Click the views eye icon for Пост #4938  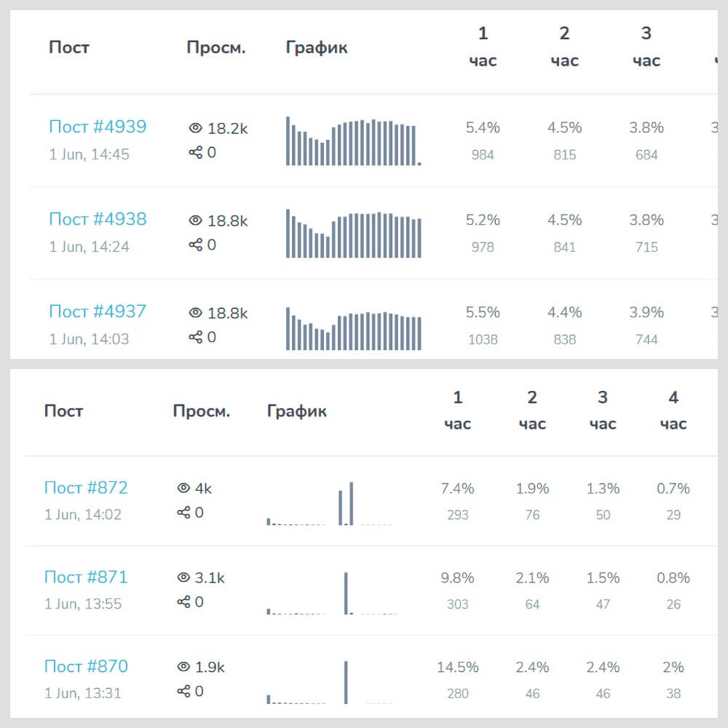click(195, 221)
